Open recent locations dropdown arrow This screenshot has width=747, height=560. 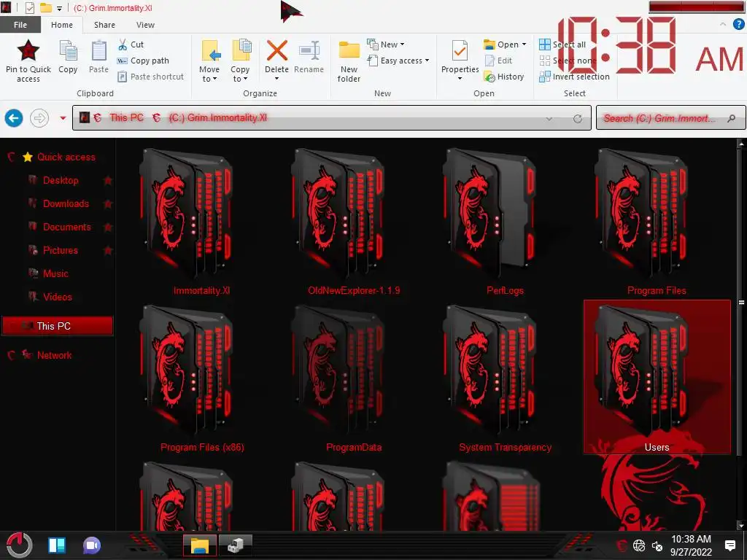click(63, 117)
